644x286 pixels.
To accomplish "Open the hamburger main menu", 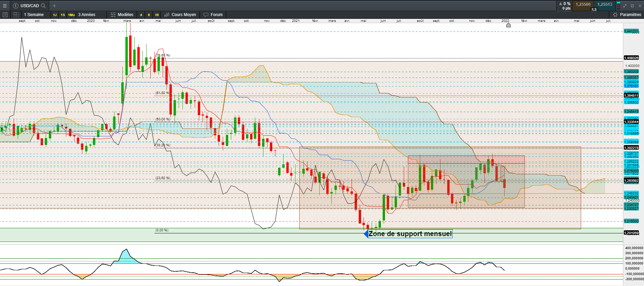I will click(5, 6).
